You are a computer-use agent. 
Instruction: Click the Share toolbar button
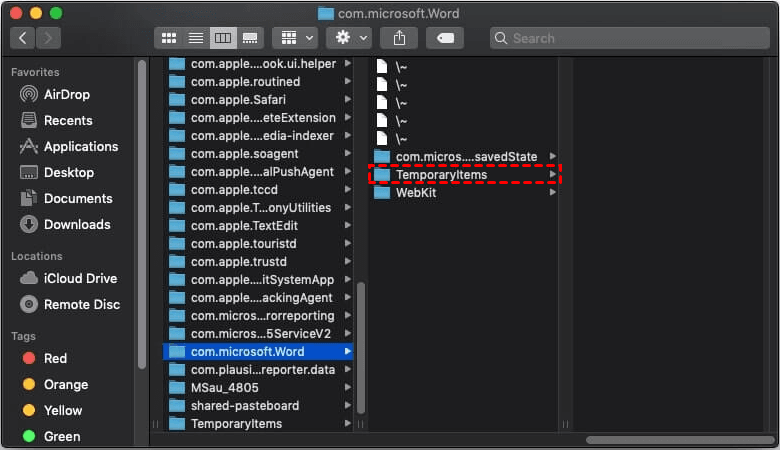[x=399, y=38]
